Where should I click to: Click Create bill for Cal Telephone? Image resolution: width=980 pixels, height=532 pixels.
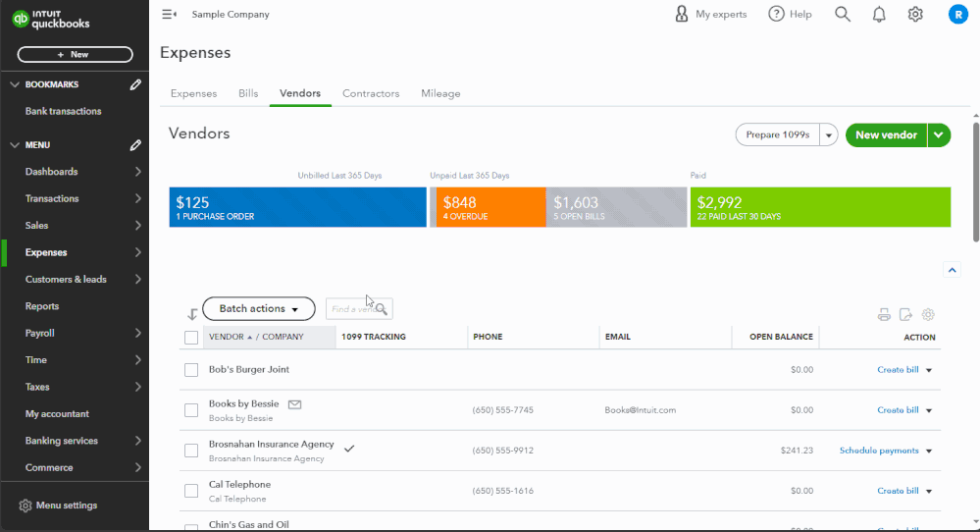(x=898, y=491)
